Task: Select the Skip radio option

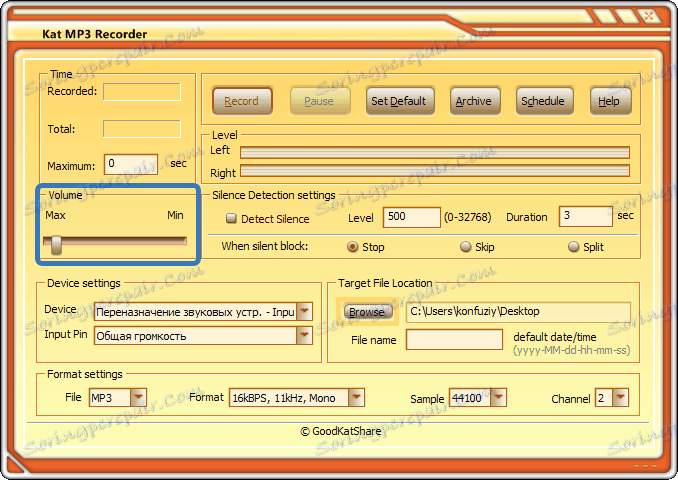Action: (x=465, y=246)
